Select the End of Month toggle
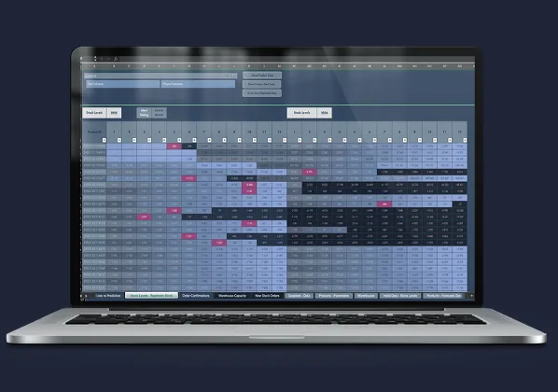Viewport: 558px width, 392px height. click(159, 113)
